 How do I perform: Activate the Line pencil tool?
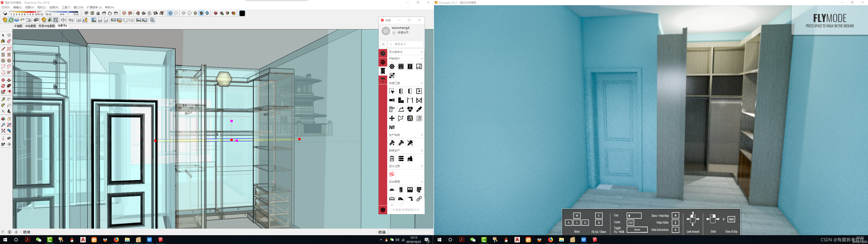pyautogui.click(x=3, y=49)
